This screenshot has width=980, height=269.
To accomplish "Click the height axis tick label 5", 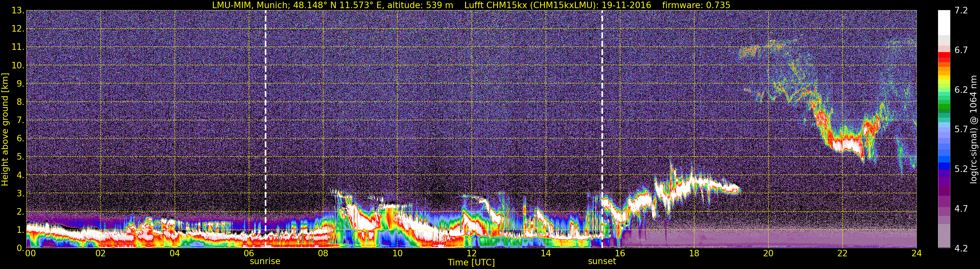I will [20, 157].
